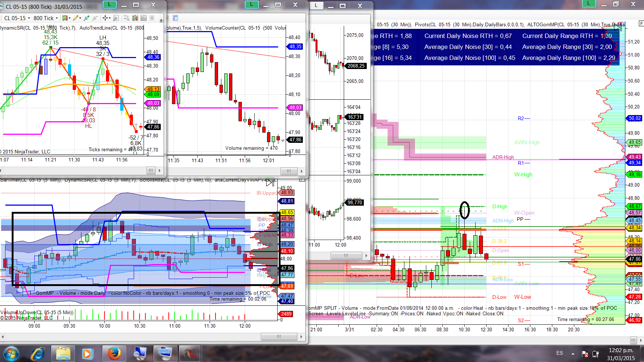
Task: Click the 5 Min chart scrollbar thumb
Action: tap(279, 337)
